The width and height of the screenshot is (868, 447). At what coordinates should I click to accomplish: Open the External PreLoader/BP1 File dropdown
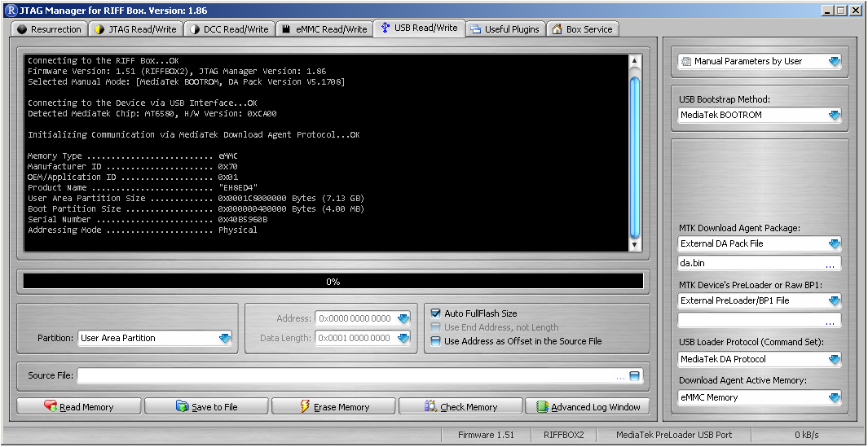pos(835,301)
